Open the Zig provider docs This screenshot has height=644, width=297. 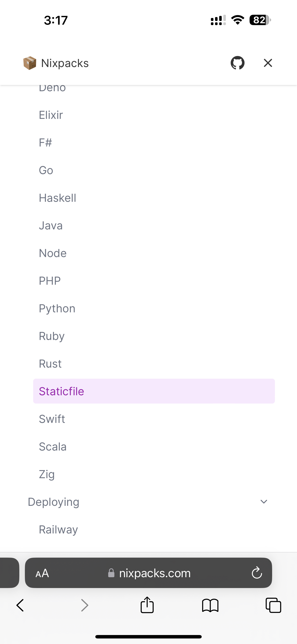[47, 474]
